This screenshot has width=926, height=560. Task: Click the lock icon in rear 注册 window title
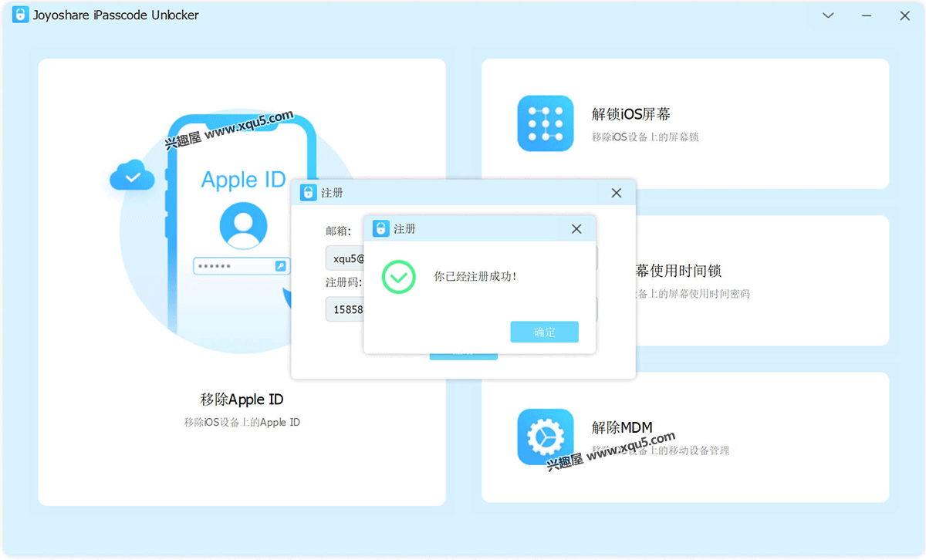click(308, 193)
